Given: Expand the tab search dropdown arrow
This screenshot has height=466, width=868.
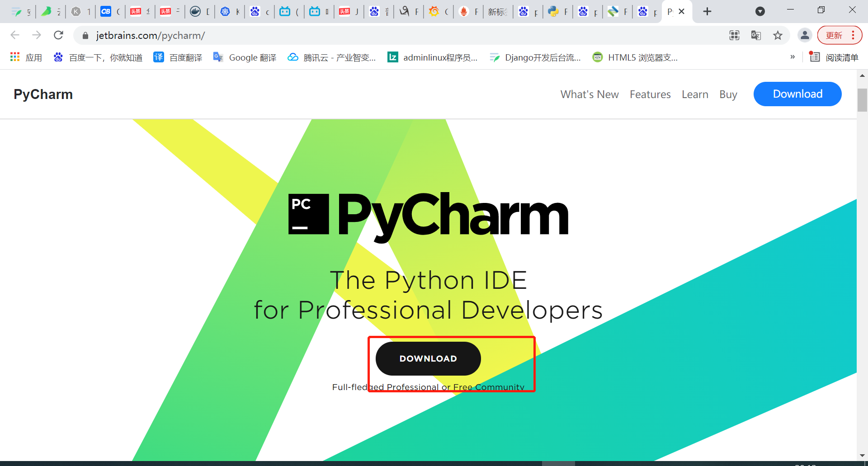Looking at the screenshot, I should pyautogui.click(x=760, y=11).
